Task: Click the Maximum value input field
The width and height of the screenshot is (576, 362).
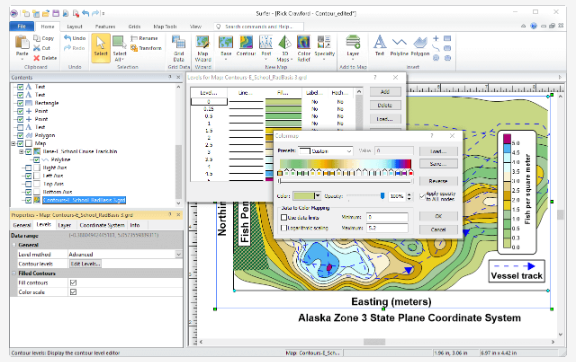Action: [387, 228]
